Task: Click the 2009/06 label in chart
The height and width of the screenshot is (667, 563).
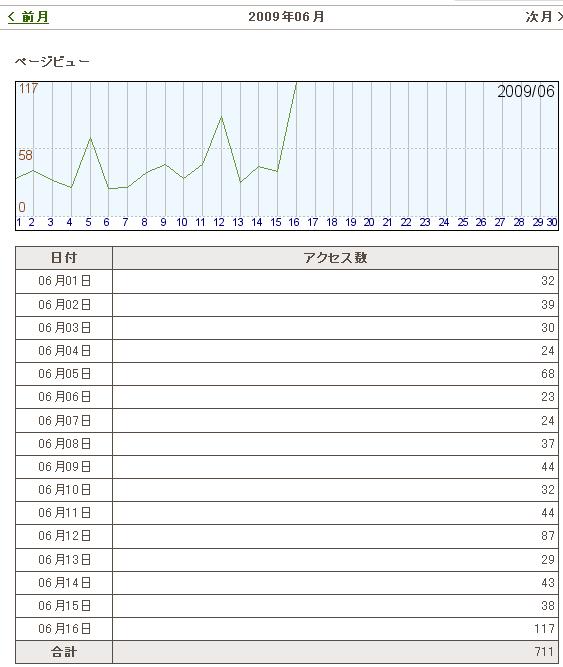Action: tap(526, 91)
